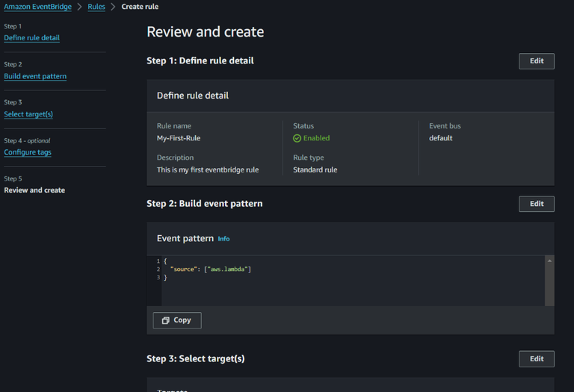This screenshot has width=574, height=392.
Task: Click the My-First-Rule rule name value
Action: pyautogui.click(x=179, y=138)
